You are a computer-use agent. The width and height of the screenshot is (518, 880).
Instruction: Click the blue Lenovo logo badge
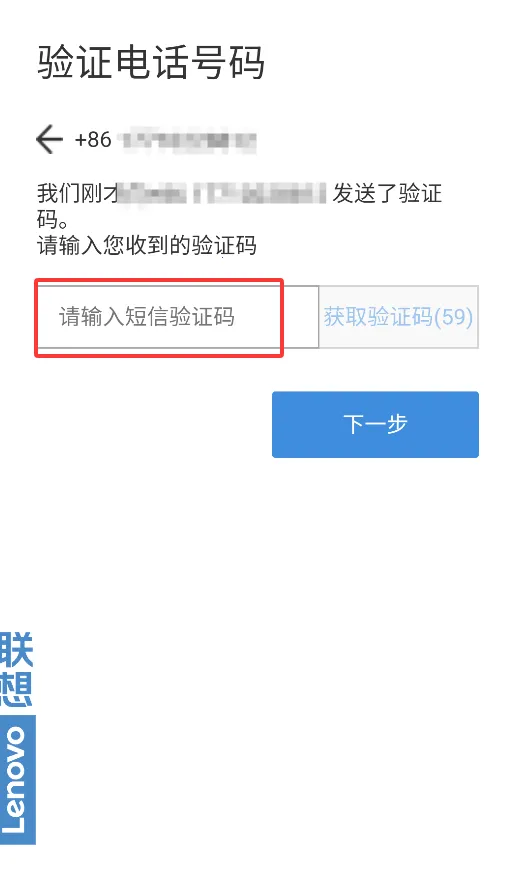pos(17,779)
